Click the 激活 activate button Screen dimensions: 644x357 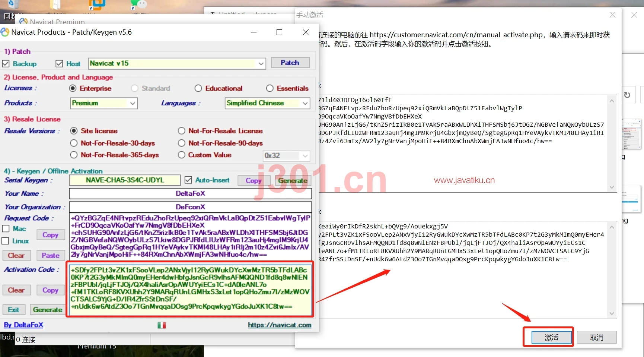551,337
